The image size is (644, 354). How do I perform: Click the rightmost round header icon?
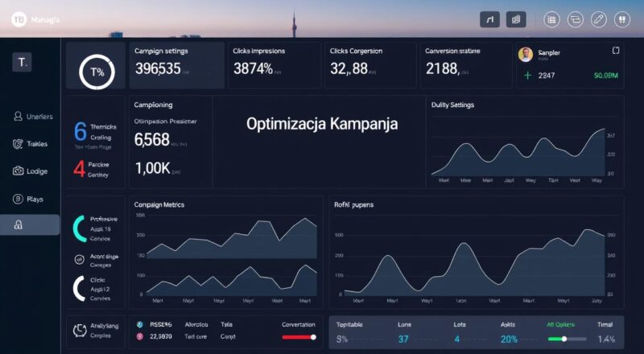pyautogui.click(x=621, y=19)
